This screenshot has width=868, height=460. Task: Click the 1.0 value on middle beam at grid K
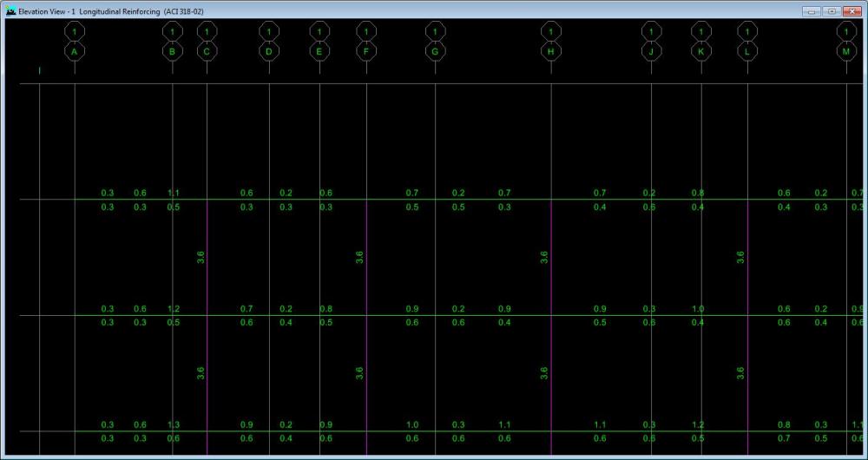pyautogui.click(x=698, y=309)
